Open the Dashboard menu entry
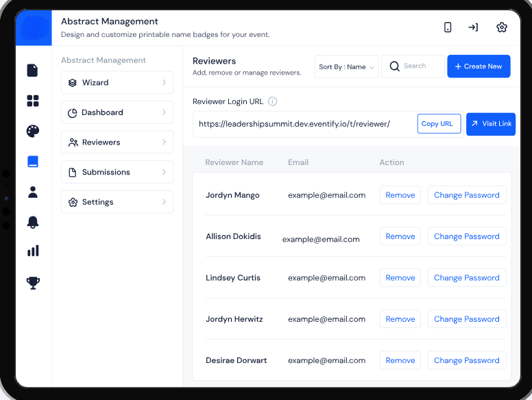The width and height of the screenshot is (532, 400). coord(117,112)
